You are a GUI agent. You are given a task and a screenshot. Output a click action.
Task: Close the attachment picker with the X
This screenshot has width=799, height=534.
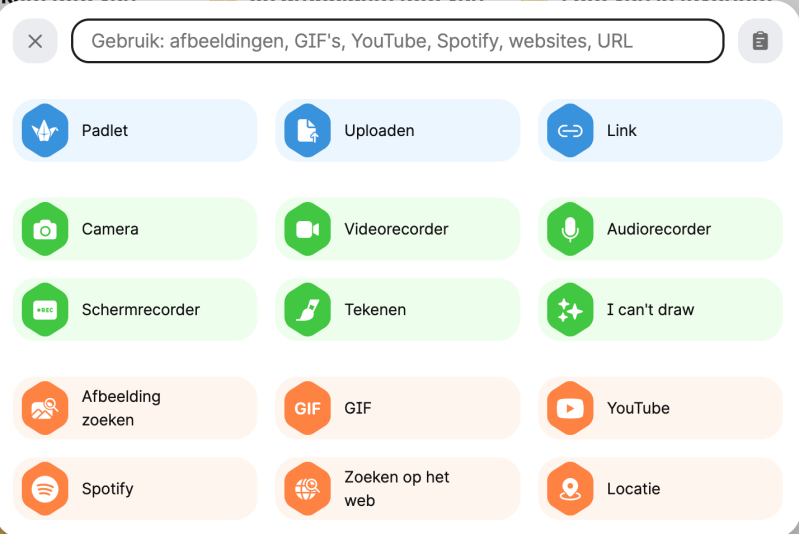[35, 41]
